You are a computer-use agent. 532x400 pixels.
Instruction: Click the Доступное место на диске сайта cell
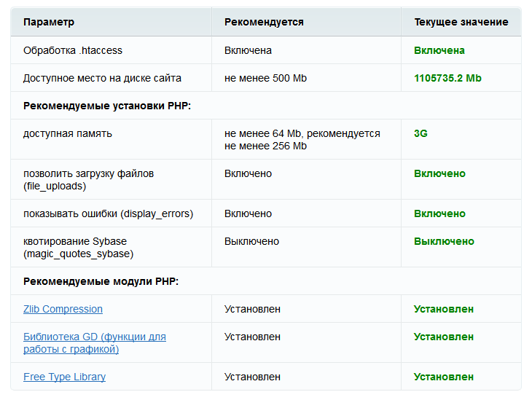(102, 78)
